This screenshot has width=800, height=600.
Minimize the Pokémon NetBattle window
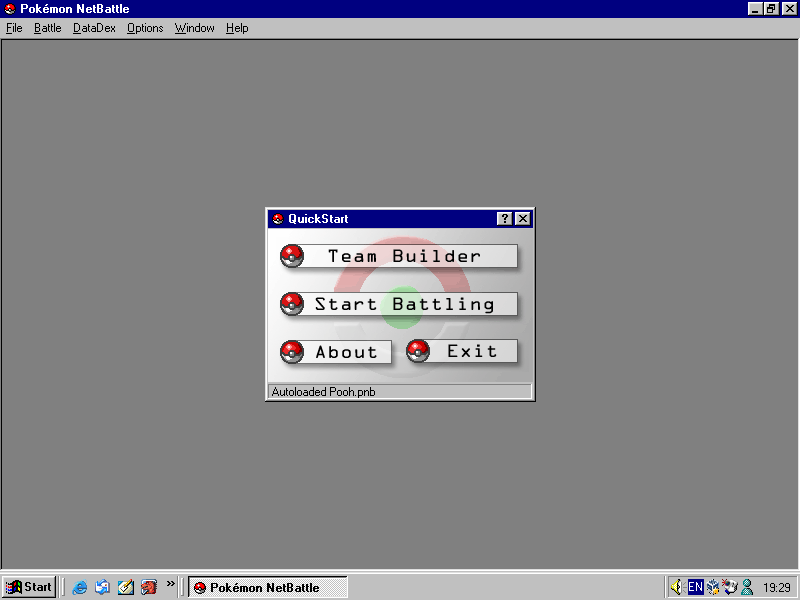[x=755, y=9]
